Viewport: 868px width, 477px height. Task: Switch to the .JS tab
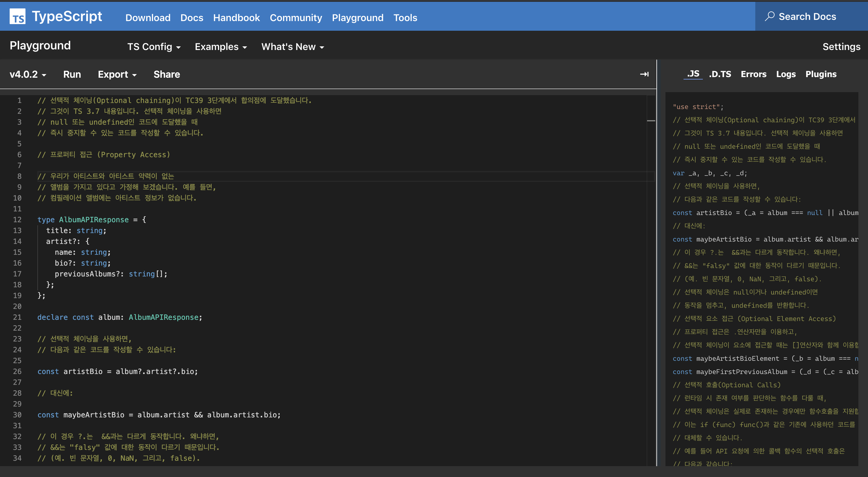pyautogui.click(x=693, y=74)
